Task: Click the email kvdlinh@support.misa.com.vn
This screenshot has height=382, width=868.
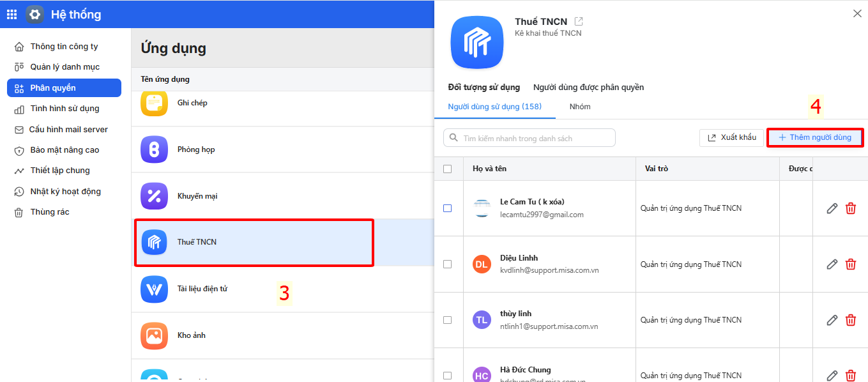Action: point(549,270)
